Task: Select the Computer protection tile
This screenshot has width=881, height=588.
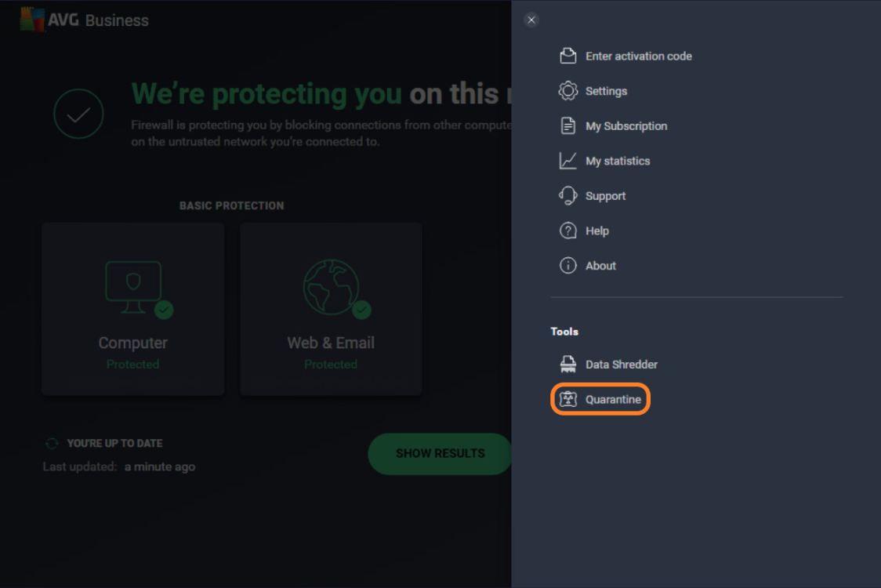Action: [132, 308]
